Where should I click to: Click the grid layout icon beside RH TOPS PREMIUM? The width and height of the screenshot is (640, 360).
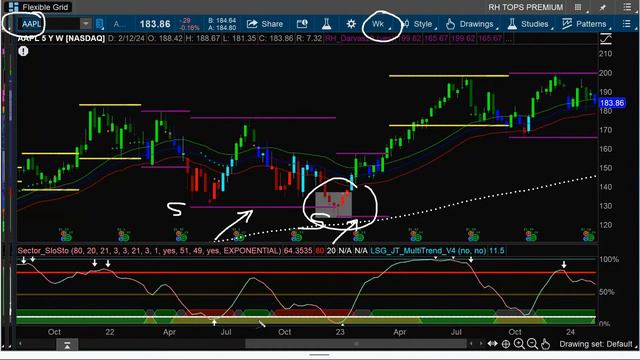click(x=578, y=7)
